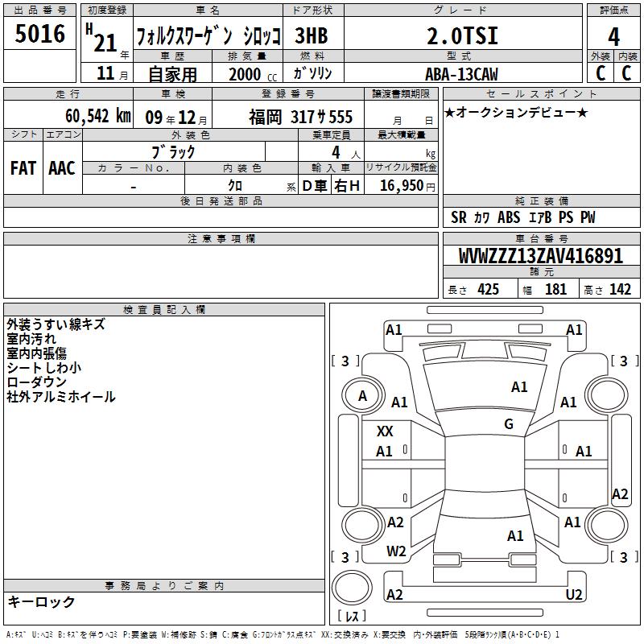Click the damage code legend at bottom
This screenshot has width=644, height=644.
point(283,635)
